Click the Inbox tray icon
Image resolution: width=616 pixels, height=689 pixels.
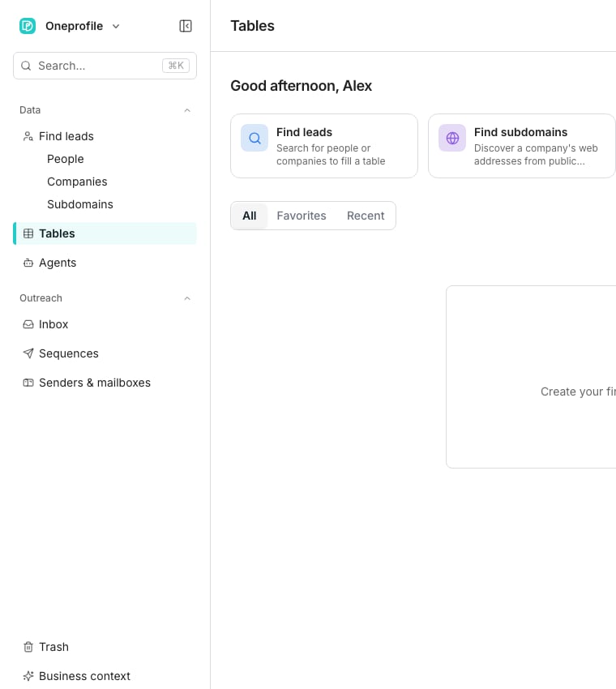(28, 324)
